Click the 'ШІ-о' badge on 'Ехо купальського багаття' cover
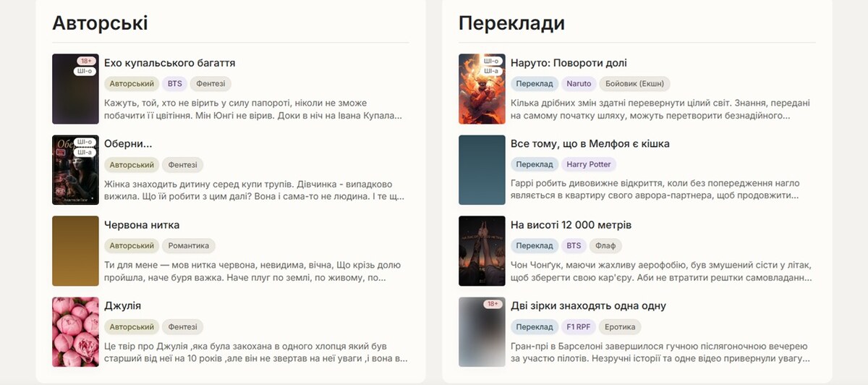Image resolution: width=868 pixels, height=385 pixels. pos(85,71)
